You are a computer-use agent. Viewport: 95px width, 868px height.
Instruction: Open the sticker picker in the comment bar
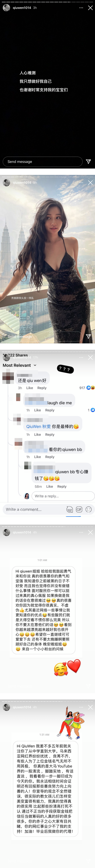point(70,509)
